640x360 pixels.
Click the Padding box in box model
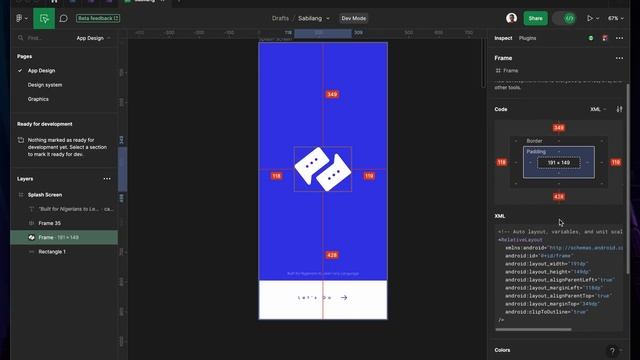click(x=559, y=162)
